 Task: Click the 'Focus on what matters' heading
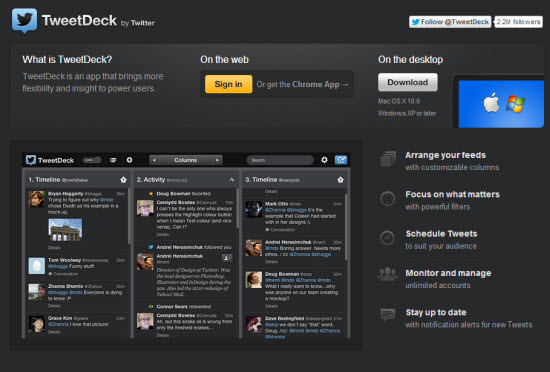click(x=452, y=194)
